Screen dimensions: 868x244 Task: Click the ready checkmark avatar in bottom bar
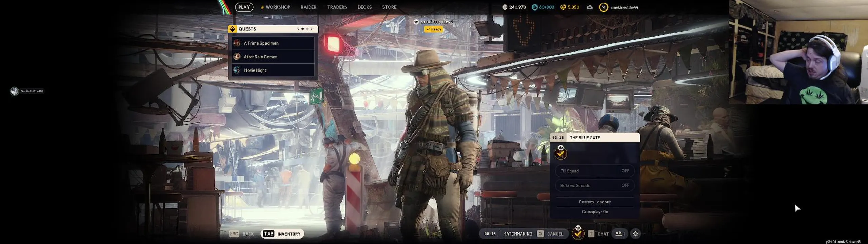578,233
